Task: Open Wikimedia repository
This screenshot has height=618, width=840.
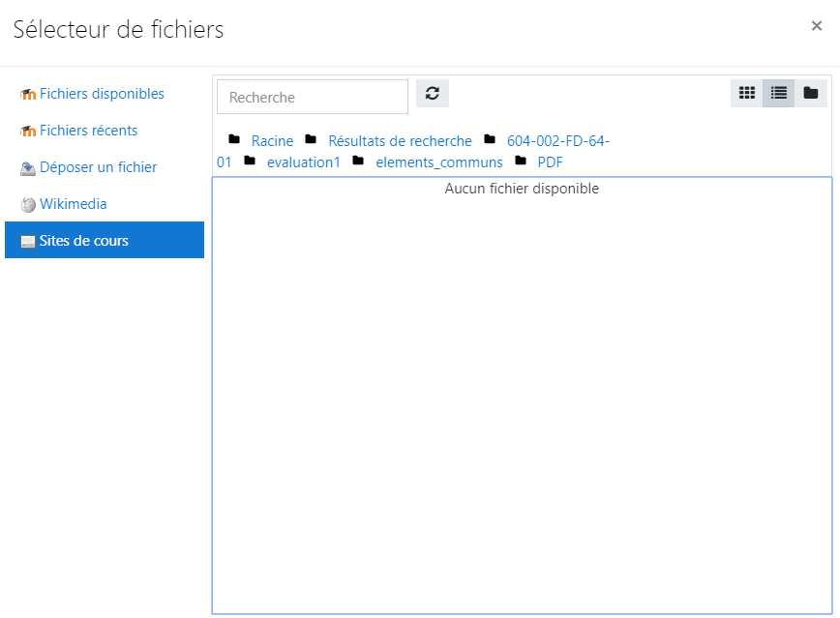Action: [x=73, y=204]
